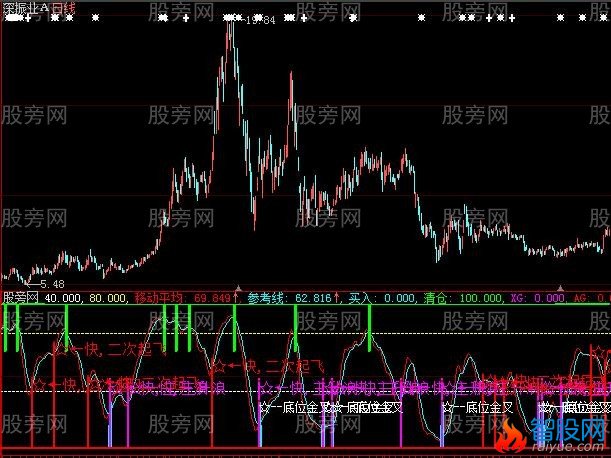Click the XG 0.000 readout
The image size is (611, 458).
point(537,299)
